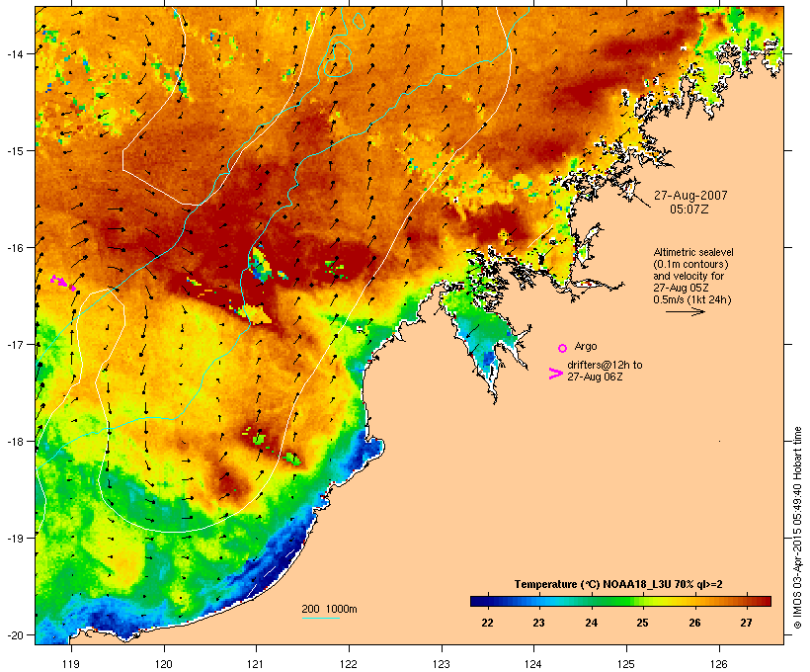Click the colorbar tick label 22
810x672 pixels.
(487, 623)
